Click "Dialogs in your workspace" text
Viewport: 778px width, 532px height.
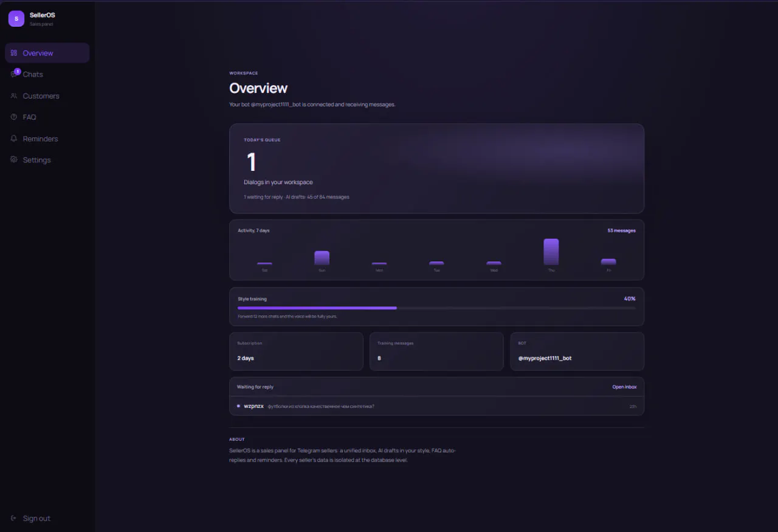pyautogui.click(x=278, y=182)
